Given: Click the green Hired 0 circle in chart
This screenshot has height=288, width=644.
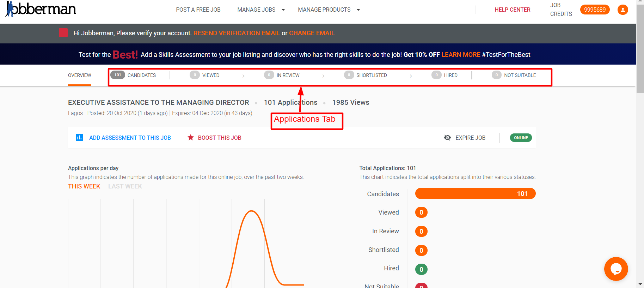Looking at the screenshot, I should click(x=421, y=269).
